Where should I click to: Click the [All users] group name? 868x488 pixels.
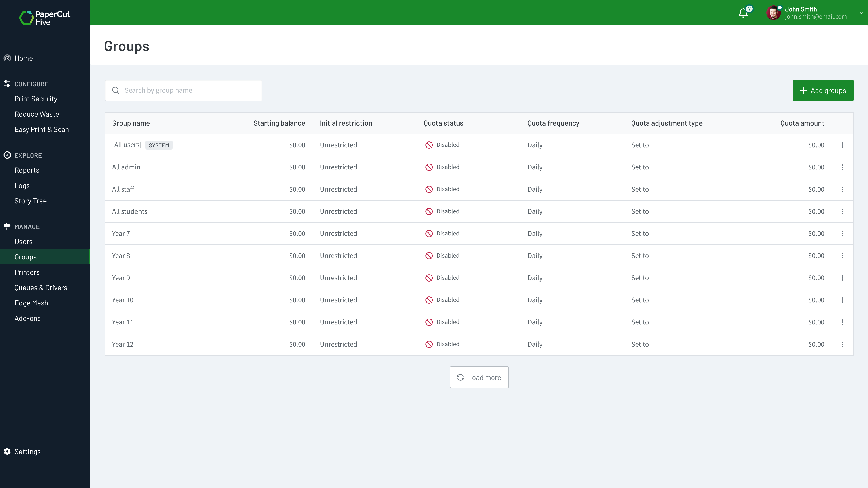click(127, 145)
